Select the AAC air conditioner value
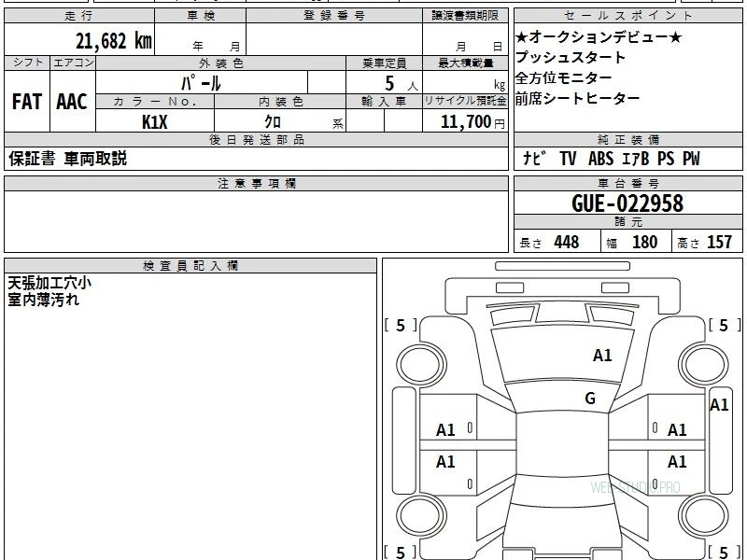This screenshot has width=747, height=560. [x=72, y=102]
